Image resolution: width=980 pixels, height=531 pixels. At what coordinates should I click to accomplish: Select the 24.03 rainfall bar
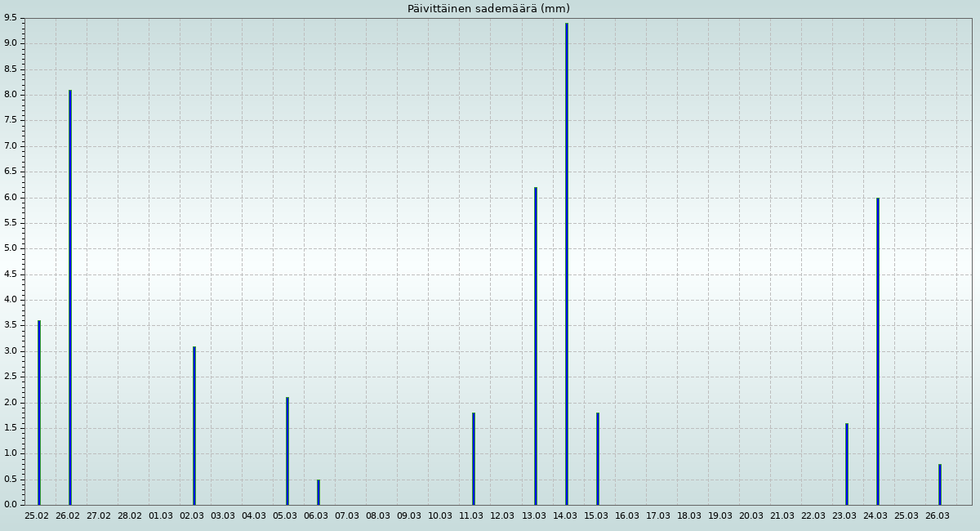877,351
